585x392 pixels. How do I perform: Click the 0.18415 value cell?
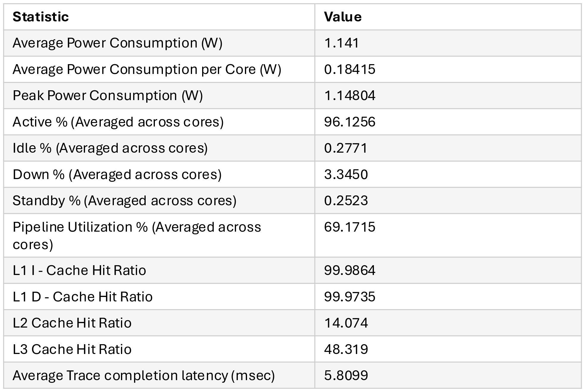[x=350, y=69]
